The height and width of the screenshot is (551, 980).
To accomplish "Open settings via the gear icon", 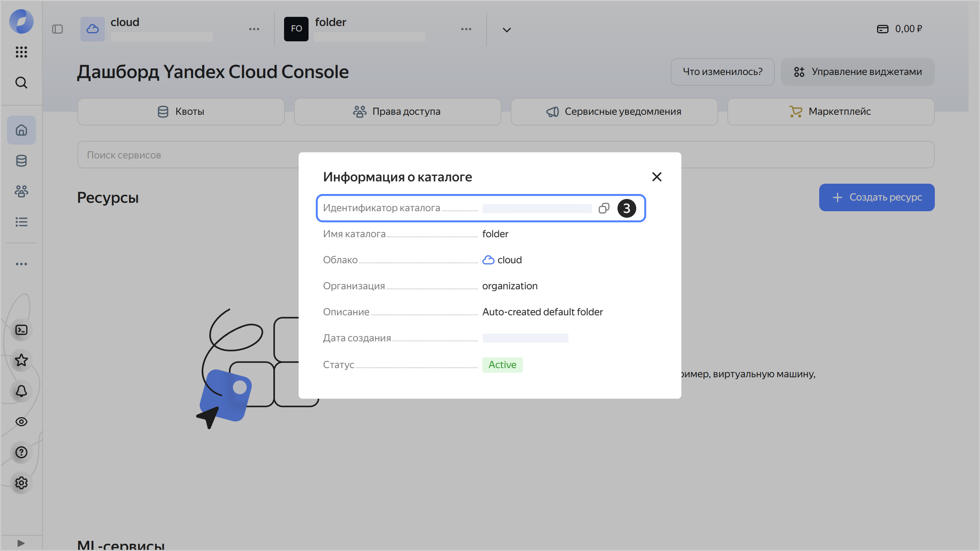I will pos(21,483).
